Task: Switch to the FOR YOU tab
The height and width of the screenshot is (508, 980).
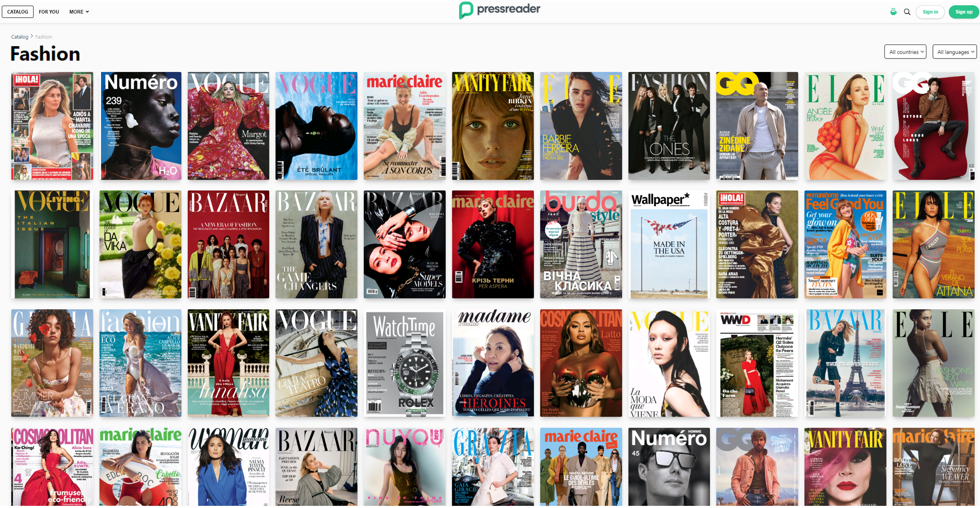Action: click(49, 12)
